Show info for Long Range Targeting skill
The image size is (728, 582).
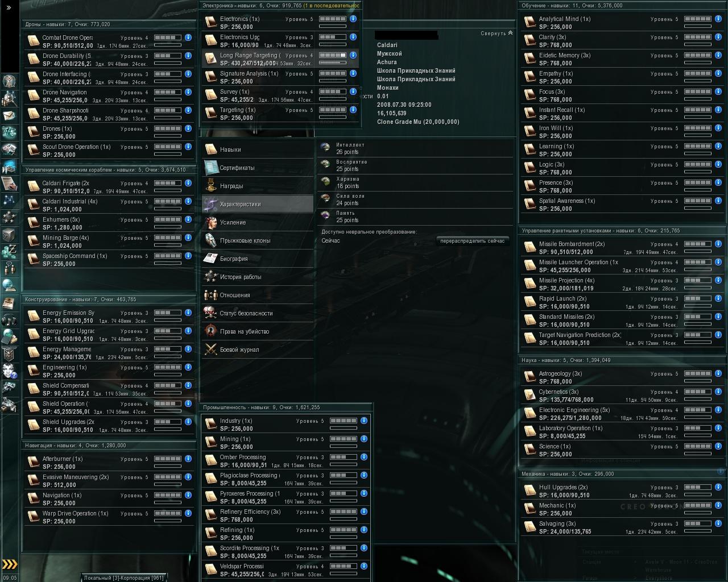[353, 55]
